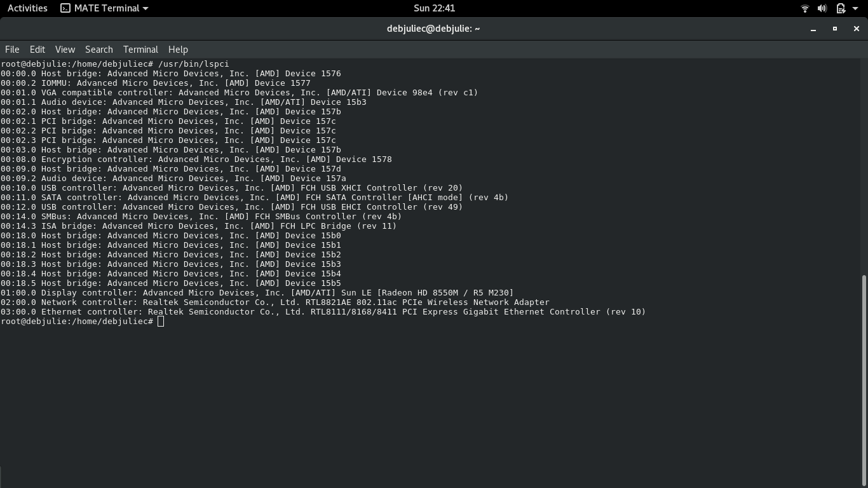Click the terminal vertical scrollbar thumb
This screenshot has height=488, width=868.
[x=864, y=379]
